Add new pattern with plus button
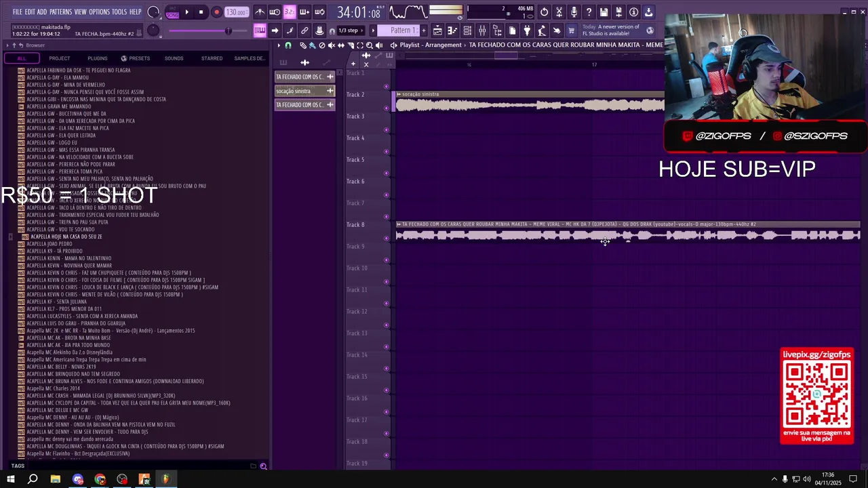 click(x=423, y=30)
